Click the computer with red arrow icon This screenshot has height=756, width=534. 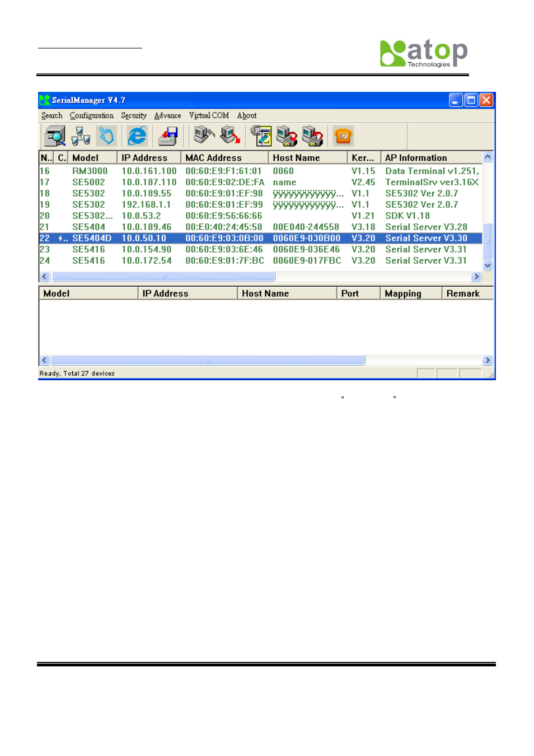click(x=230, y=136)
